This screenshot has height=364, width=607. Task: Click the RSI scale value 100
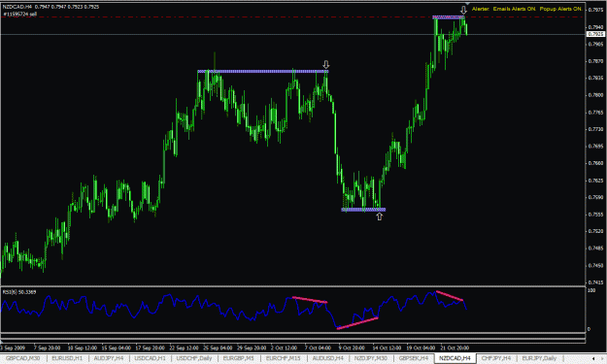[591, 290]
